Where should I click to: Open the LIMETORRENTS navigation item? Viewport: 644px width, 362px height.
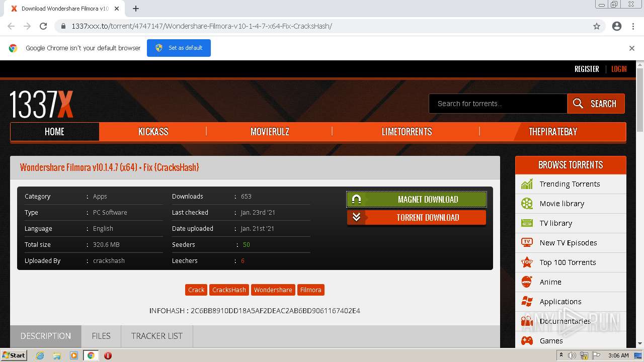click(407, 132)
